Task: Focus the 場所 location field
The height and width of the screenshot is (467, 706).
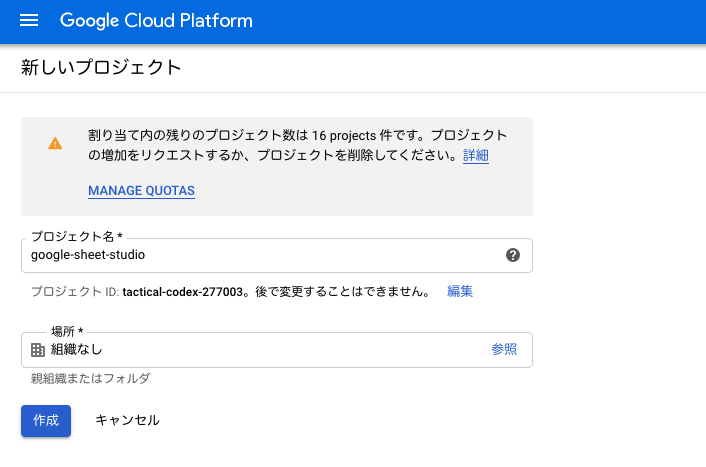Action: tap(276, 350)
